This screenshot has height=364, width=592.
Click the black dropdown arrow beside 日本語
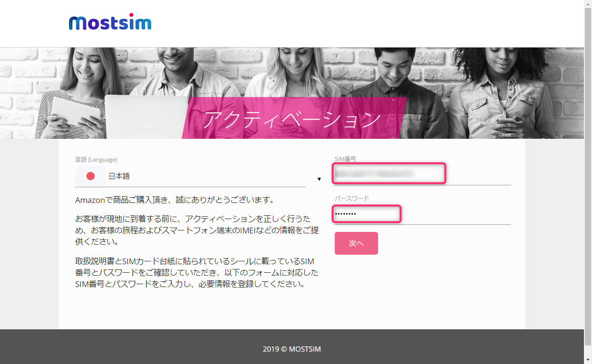[x=319, y=179]
